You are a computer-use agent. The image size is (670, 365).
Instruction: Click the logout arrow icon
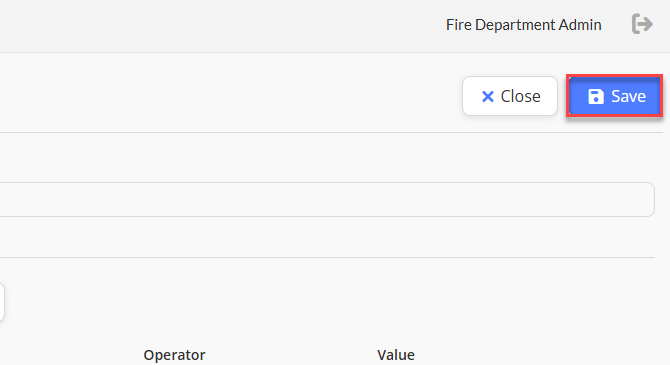(x=642, y=24)
